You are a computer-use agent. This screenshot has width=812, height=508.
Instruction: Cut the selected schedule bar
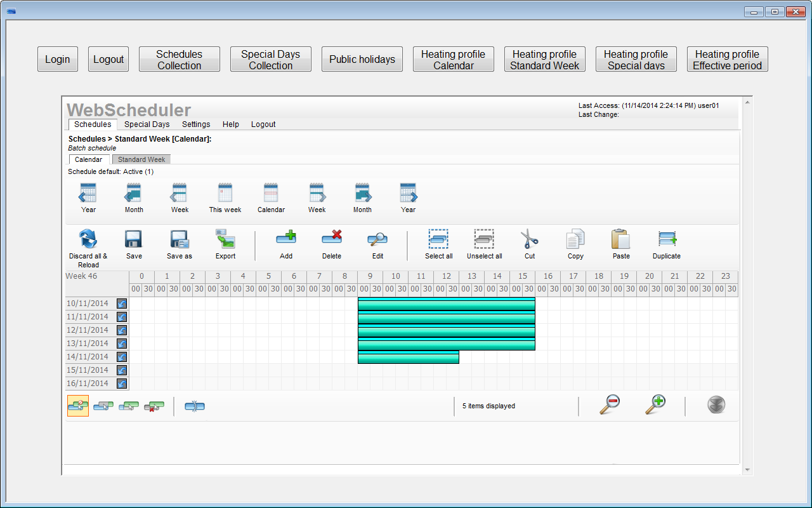(x=530, y=244)
